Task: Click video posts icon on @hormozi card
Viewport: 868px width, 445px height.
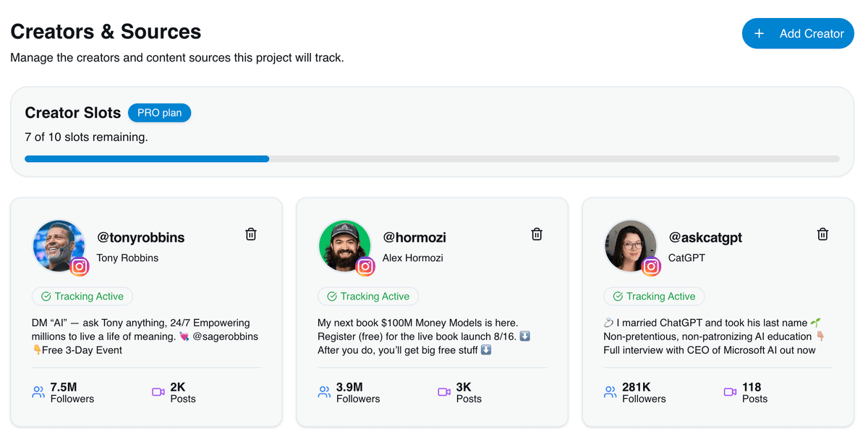Action: [x=444, y=392]
